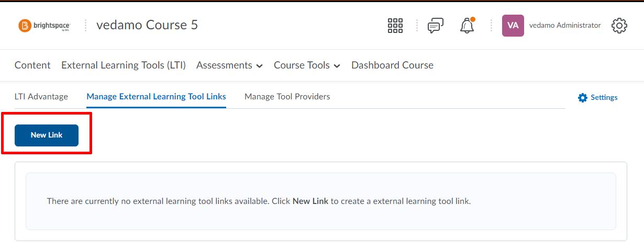Open the vedamo Course 5 title link

click(x=147, y=25)
